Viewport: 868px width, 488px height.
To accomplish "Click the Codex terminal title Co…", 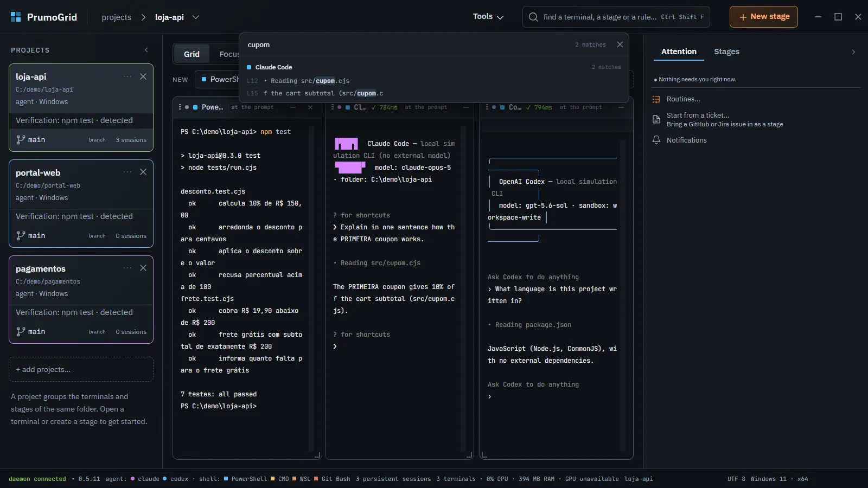I will [x=515, y=107].
